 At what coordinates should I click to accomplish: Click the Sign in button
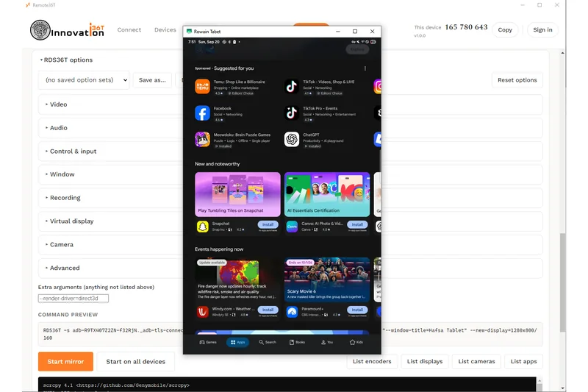pos(542,30)
